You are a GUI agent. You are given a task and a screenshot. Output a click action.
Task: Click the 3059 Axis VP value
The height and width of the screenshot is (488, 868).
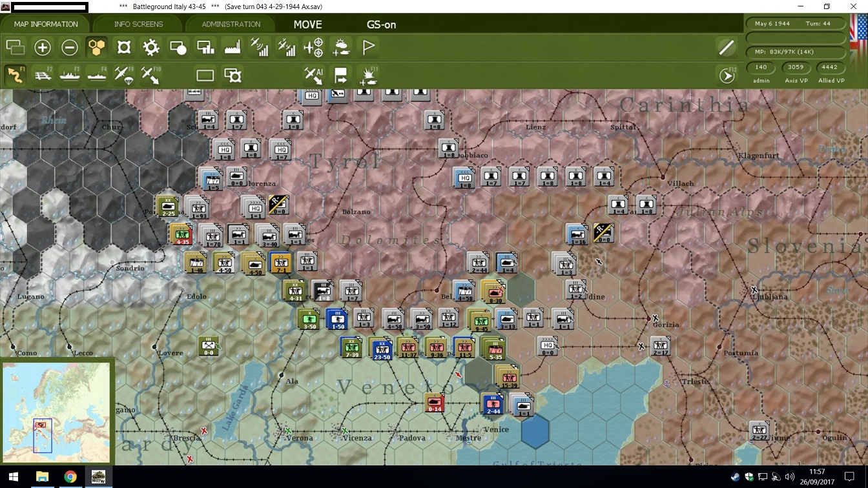(796, 67)
